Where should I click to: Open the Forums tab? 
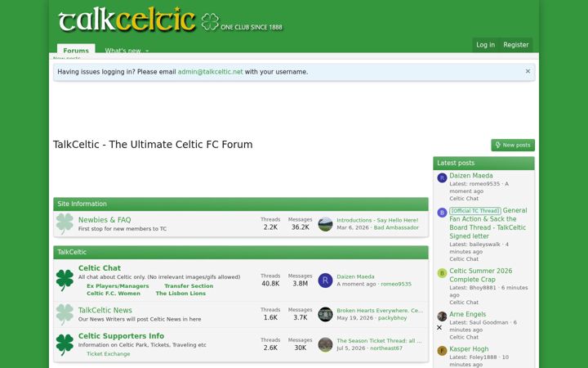click(x=76, y=50)
